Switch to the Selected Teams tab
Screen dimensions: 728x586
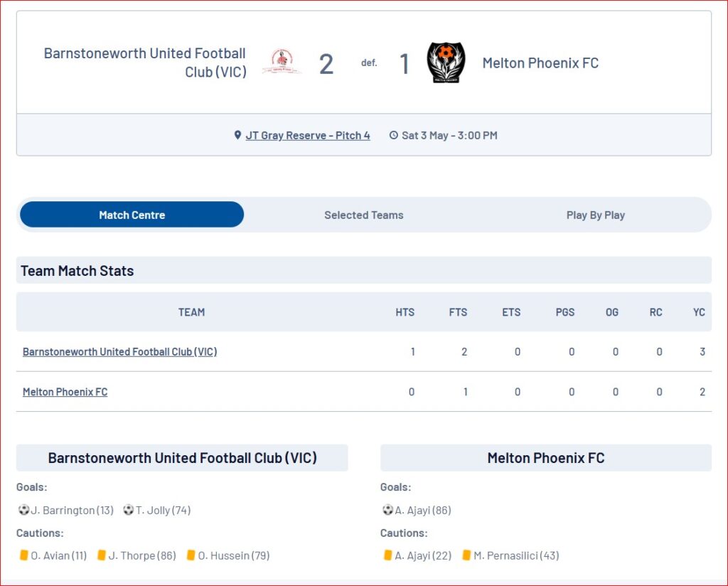[363, 215]
